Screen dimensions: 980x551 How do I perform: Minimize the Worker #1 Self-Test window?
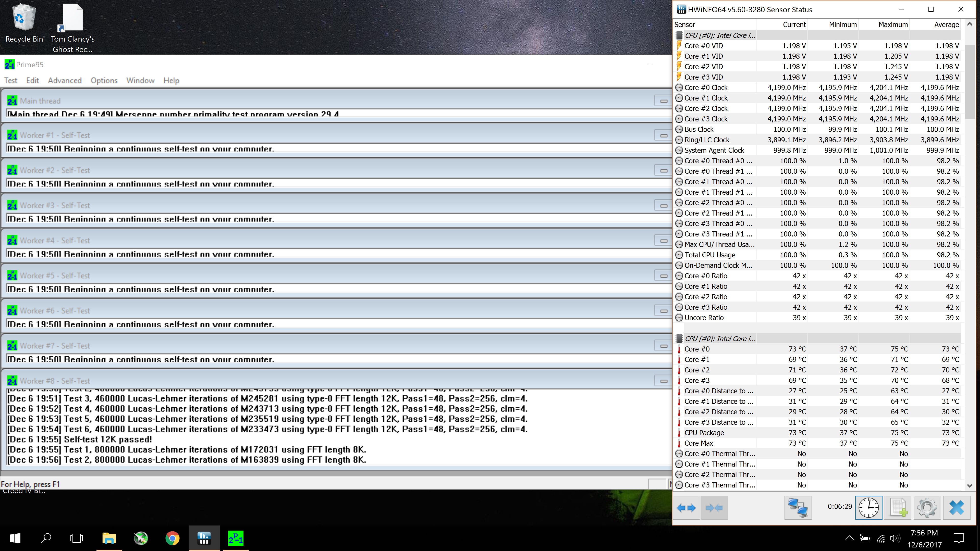point(664,135)
